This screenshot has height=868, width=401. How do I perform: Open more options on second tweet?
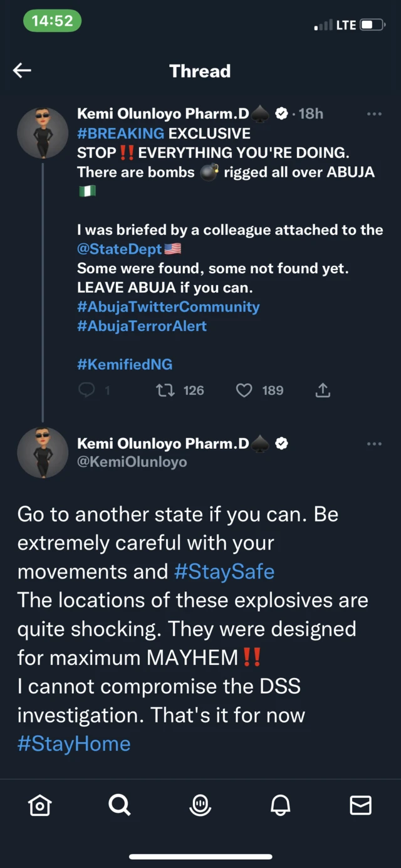374,444
